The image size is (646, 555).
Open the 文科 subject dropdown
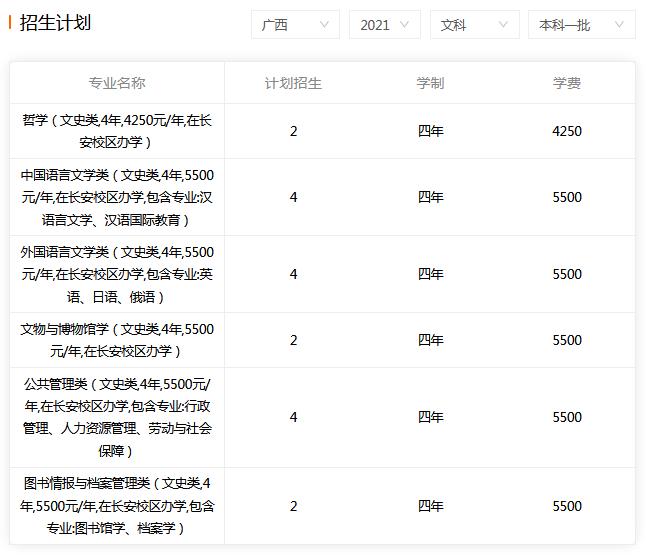tap(475, 25)
